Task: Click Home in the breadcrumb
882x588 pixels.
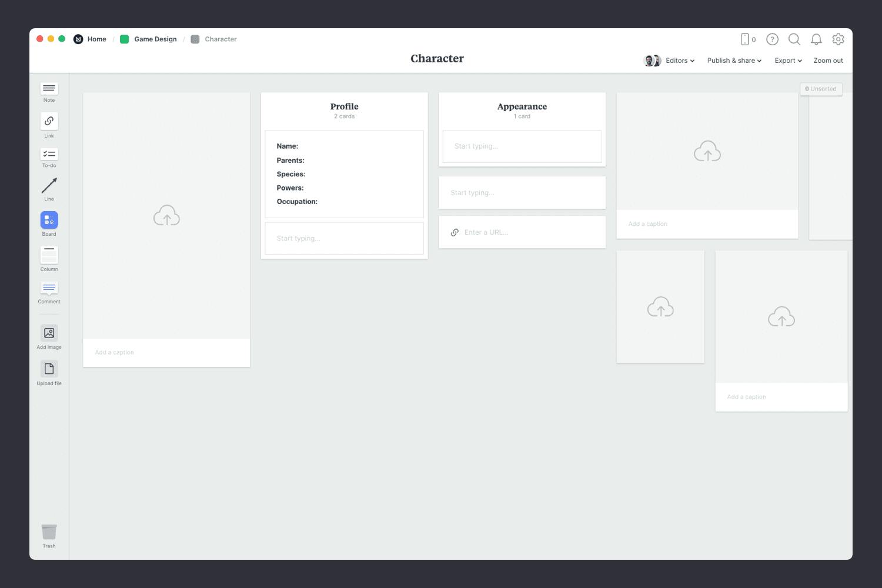Action: (96, 39)
